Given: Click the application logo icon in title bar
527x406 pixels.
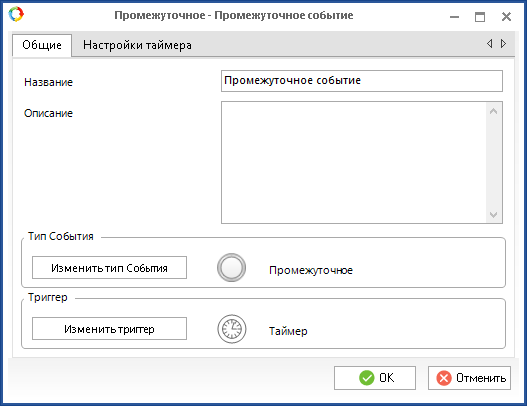Looking at the screenshot, I should [16, 14].
